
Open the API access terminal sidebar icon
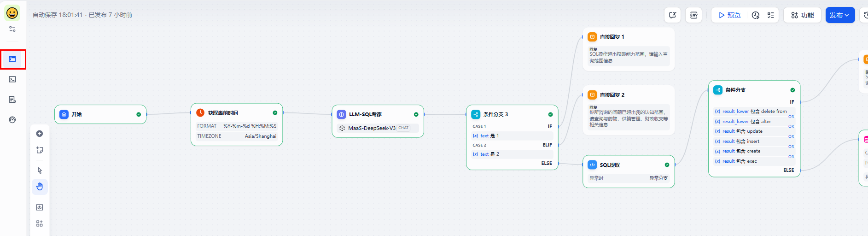click(x=12, y=79)
